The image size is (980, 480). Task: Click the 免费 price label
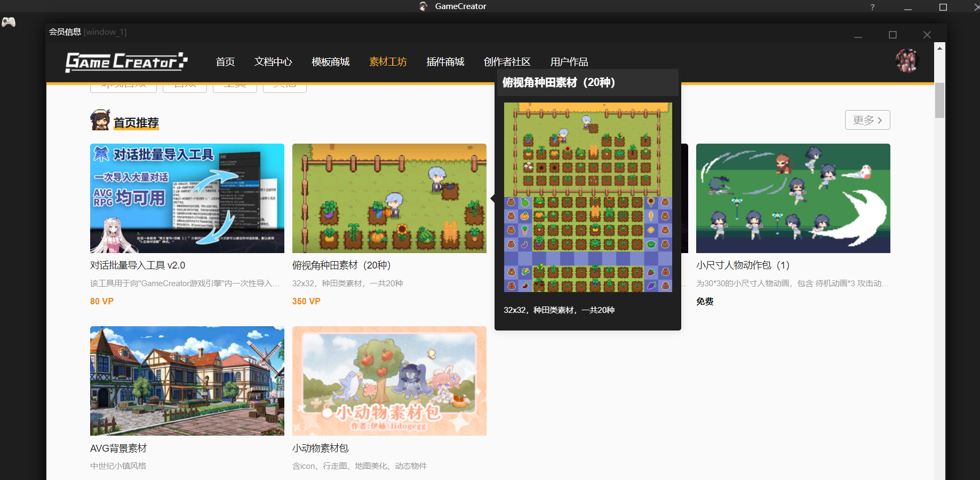pos(705,301)
